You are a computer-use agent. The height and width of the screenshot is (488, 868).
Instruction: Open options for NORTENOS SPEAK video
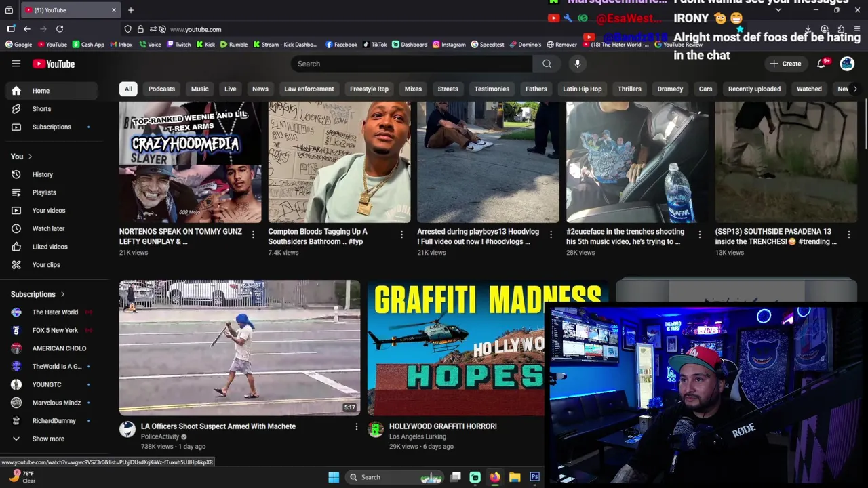click(253, 235)
